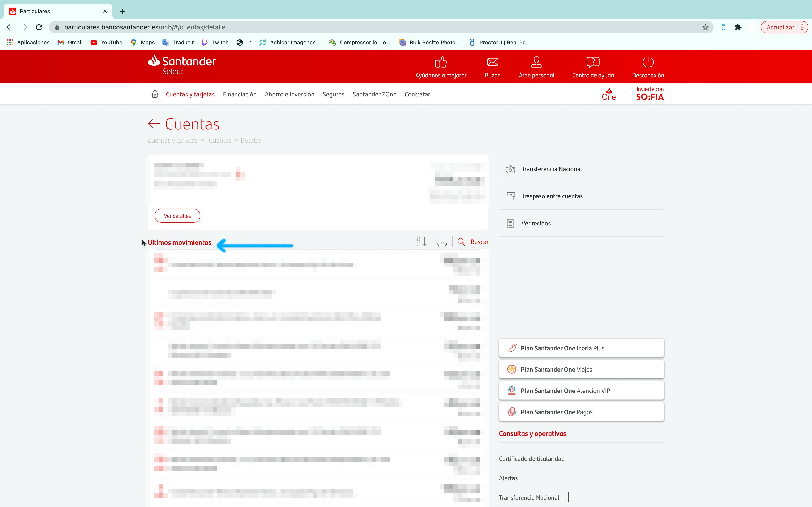
Task: Open the Buzón mailbox icon
Action: [492, 62]
